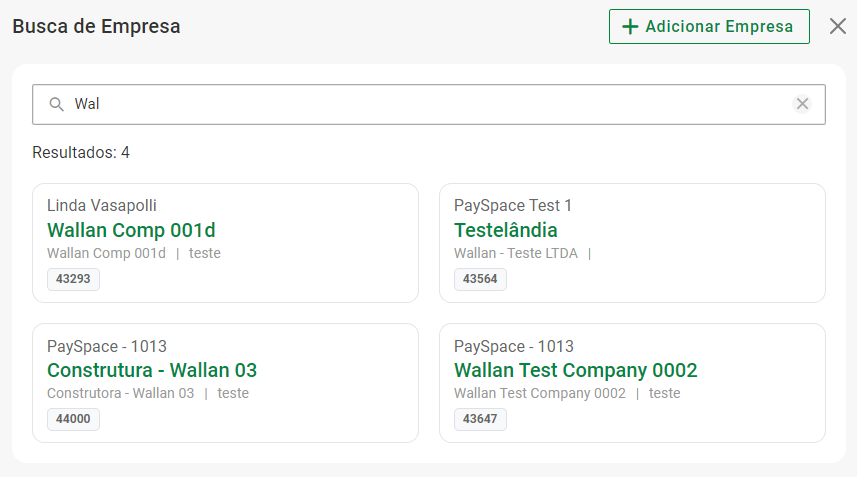Click the 44000 ID badge
Viewport: 857px width, 477px height.
pyautogui.click(x=73, y=419)
